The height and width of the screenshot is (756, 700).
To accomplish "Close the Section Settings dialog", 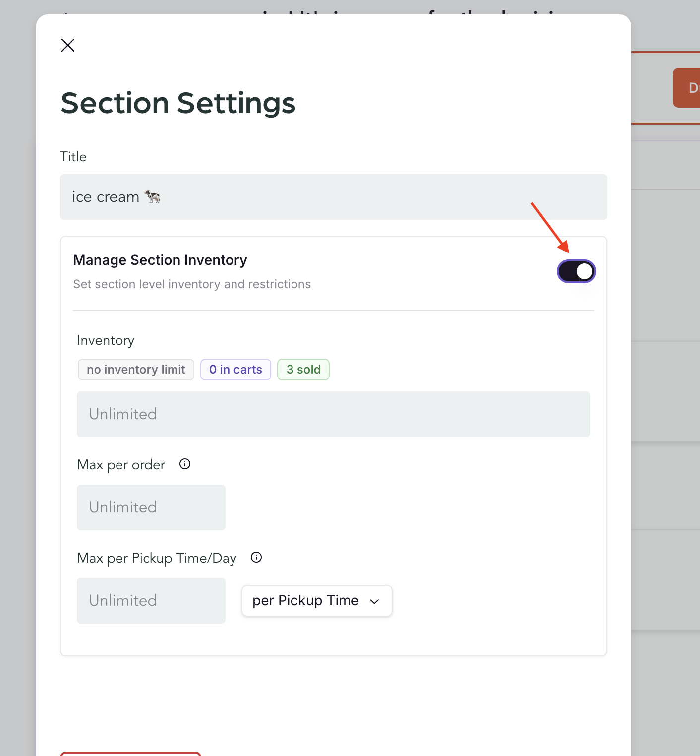I will point(68,45).
